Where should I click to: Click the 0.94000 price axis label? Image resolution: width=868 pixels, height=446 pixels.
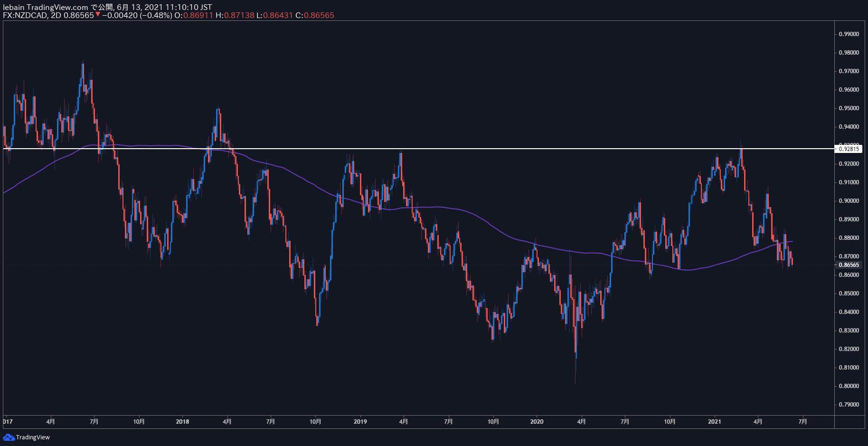click(849, 127)
